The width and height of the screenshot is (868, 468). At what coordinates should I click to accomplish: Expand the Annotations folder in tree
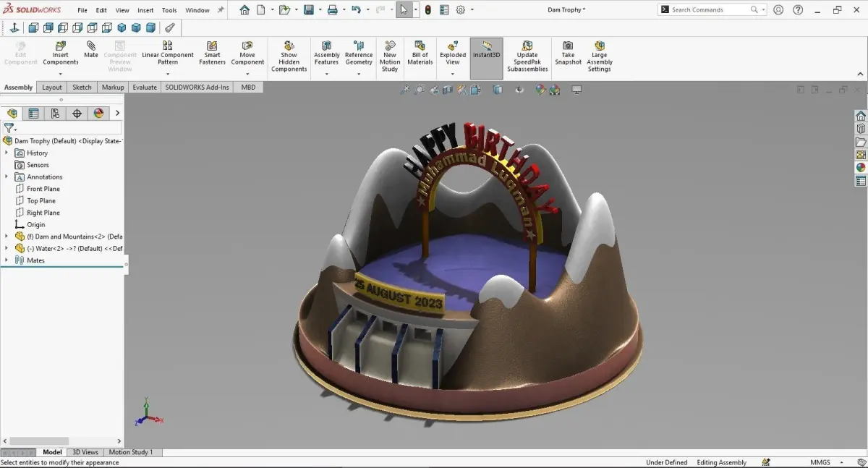pos(7,176)
